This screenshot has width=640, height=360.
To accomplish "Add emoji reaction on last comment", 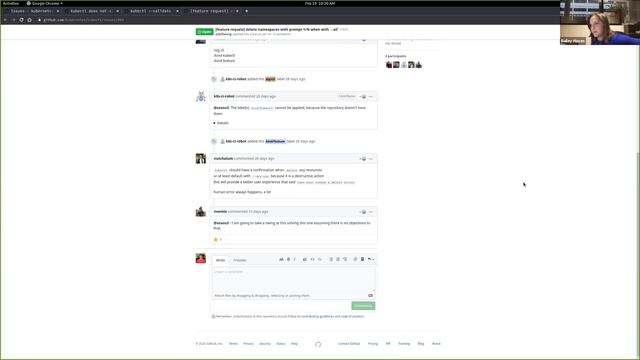I will (363, 212).
